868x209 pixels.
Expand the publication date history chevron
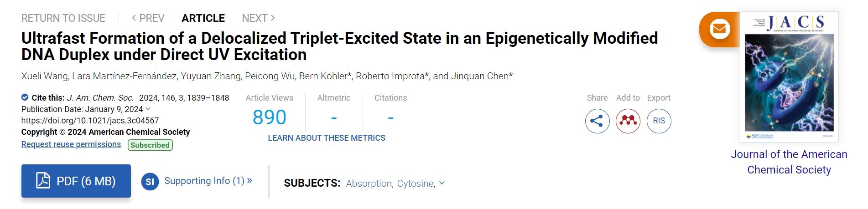[x=148, y=109]
